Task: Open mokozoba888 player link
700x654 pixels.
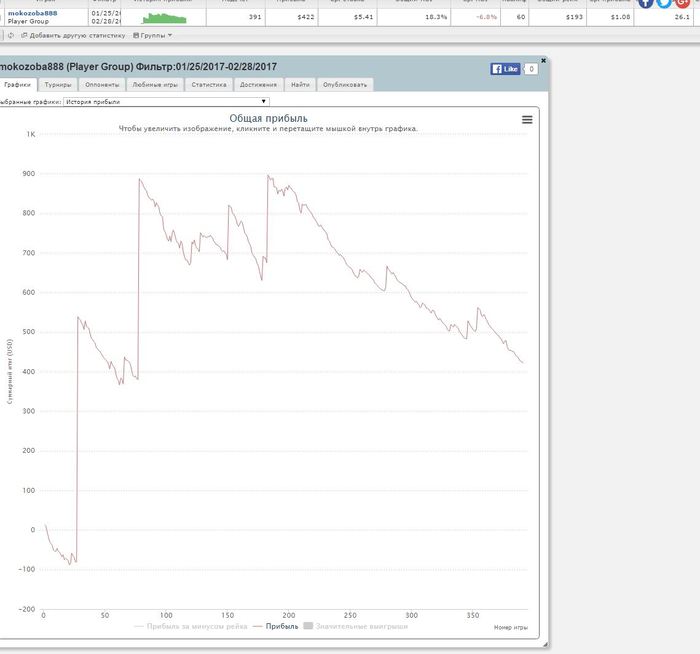Action: click(x=33, y=13)
